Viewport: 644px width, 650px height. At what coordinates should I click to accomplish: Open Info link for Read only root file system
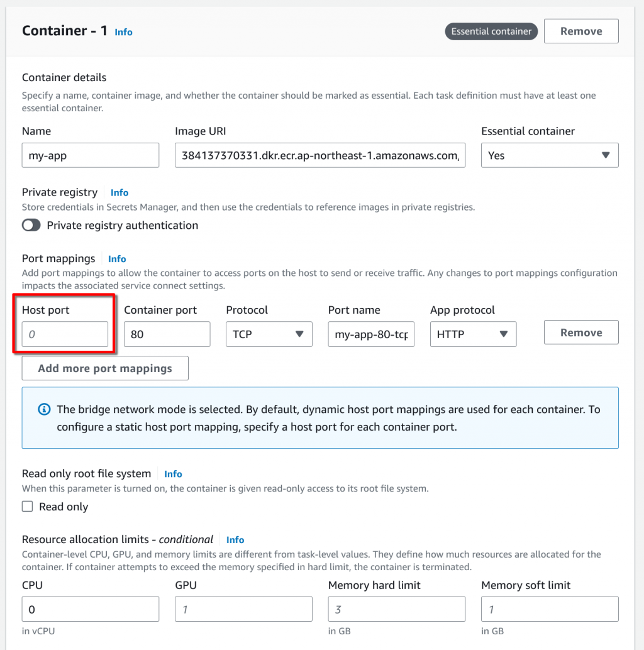click(173, 474)
